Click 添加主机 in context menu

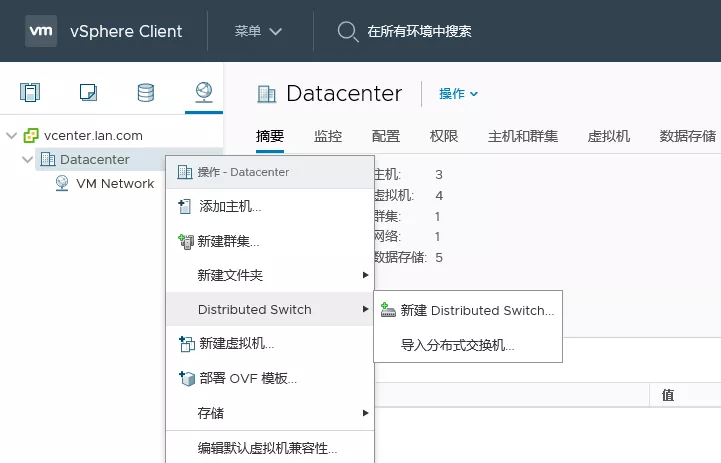pyautogui.click(x=229, y=207)
